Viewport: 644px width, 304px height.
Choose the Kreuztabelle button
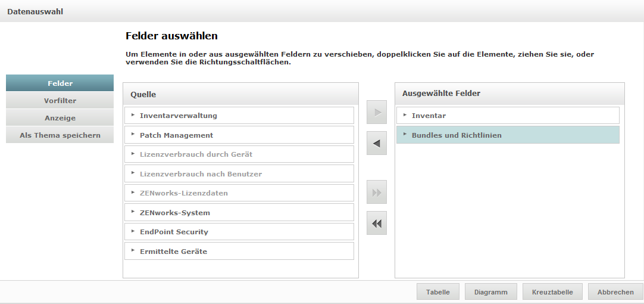tap(552, 292)
